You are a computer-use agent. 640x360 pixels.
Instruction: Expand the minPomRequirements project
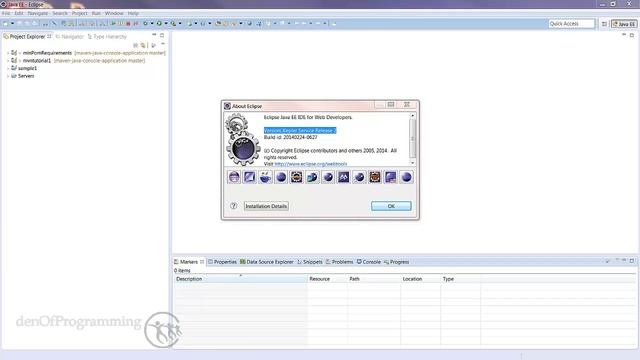(x=8, y=53)
